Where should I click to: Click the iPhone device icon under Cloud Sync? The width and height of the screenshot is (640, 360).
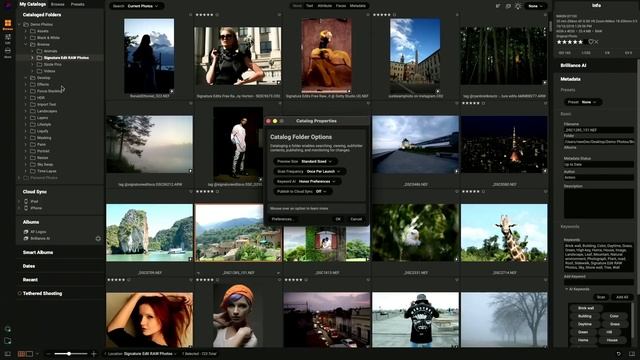point(26,208)
